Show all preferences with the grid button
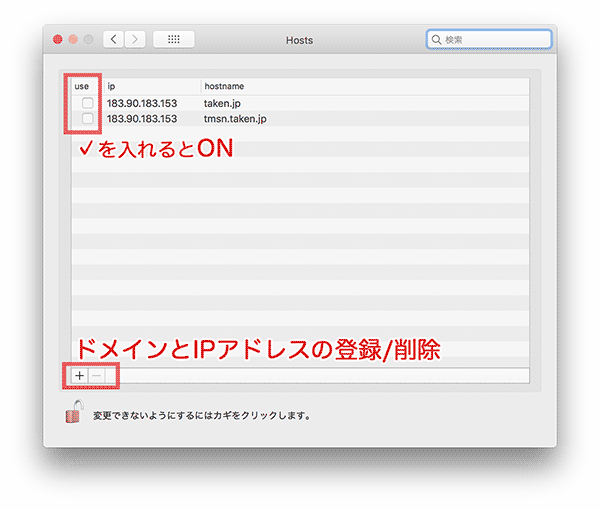The height and width of the screenshot is (509, 600). (x=174, y=39)
